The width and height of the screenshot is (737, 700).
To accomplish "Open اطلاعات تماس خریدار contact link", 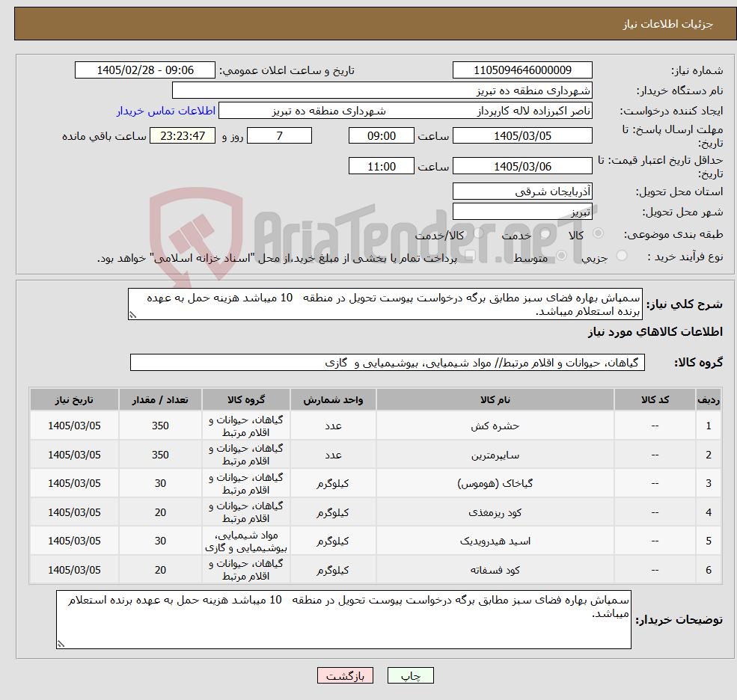I will click(x=166, y=111).
